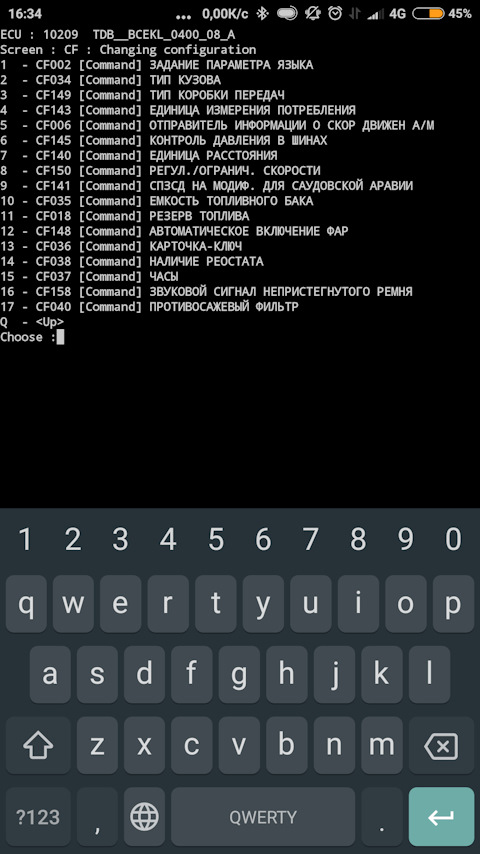Tap the alarm clock status icon
Image resolution: width=480 pixels, height=854 pixels.
335,14
